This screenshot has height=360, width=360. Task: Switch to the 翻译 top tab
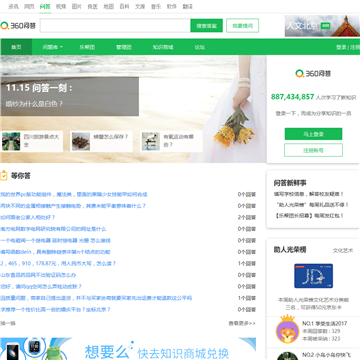click(x=188, y=6)
